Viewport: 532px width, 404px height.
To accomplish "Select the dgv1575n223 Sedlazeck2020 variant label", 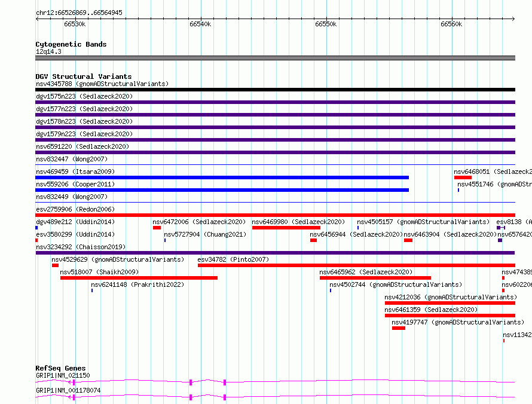I will point(84,96).
